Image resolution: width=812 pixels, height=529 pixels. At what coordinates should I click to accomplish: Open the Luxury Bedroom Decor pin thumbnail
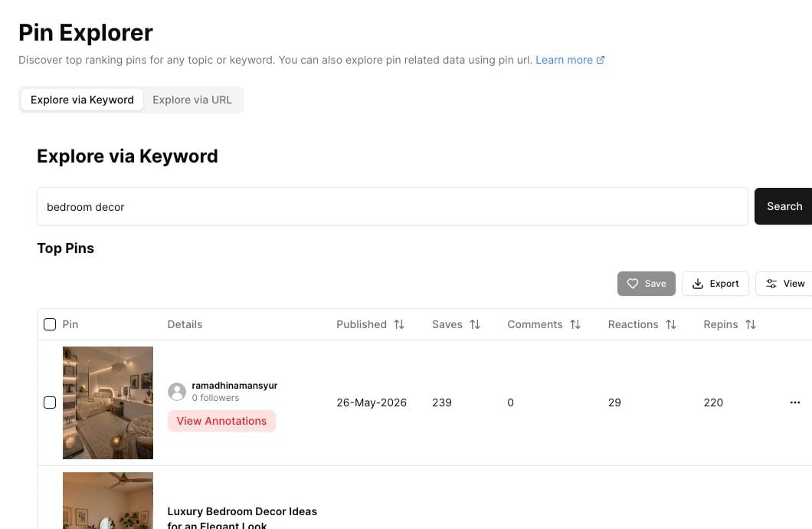coord(108,501)
